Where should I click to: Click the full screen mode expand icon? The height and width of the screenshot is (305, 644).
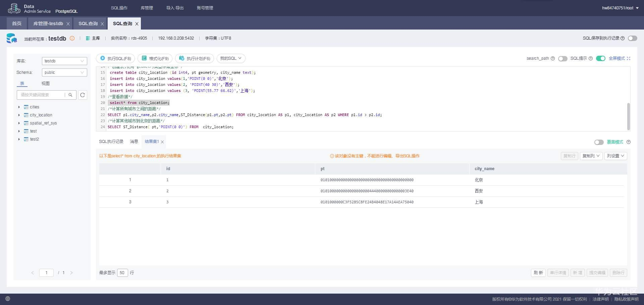629,58
